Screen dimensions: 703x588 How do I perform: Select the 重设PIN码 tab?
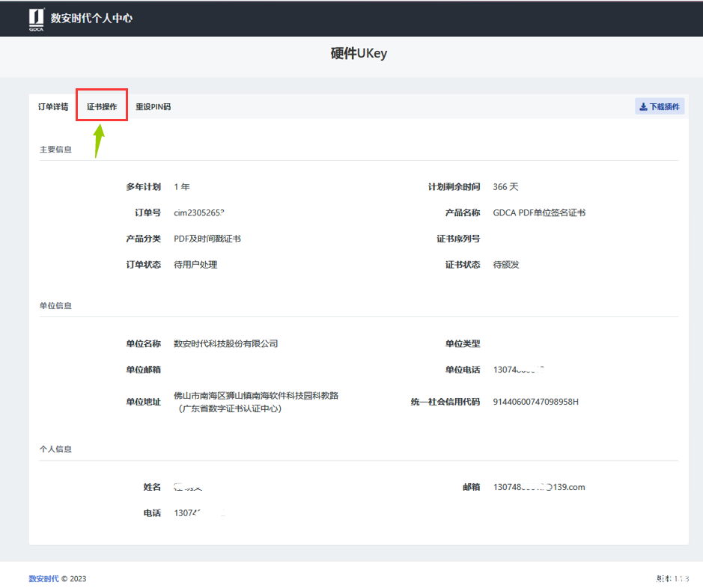(x=153, y=106)
